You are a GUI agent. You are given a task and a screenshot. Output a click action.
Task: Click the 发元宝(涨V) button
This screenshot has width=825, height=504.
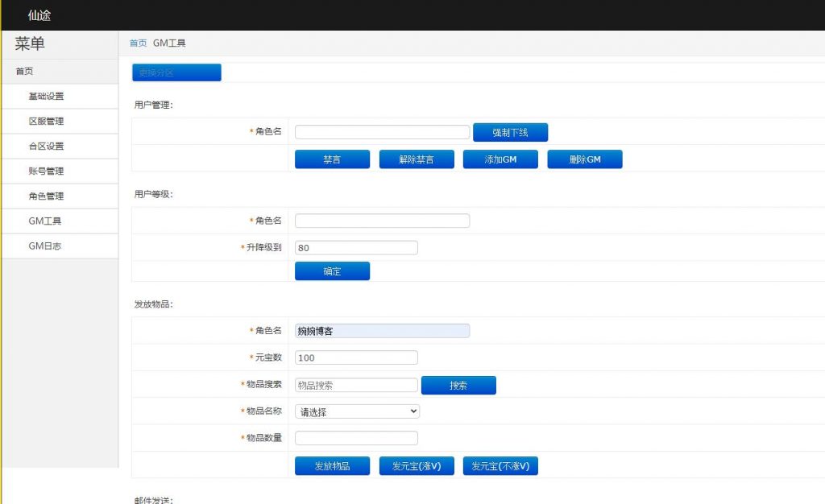(416, 465)
